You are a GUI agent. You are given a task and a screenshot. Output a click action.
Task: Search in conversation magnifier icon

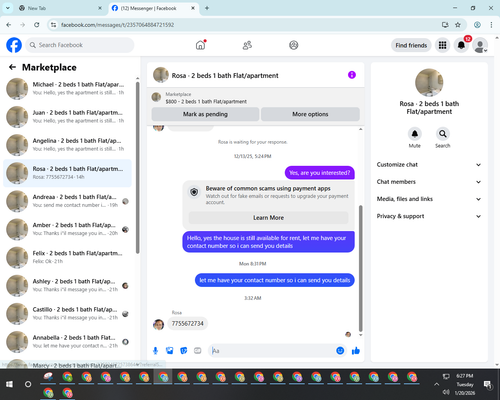click(443, 134)
